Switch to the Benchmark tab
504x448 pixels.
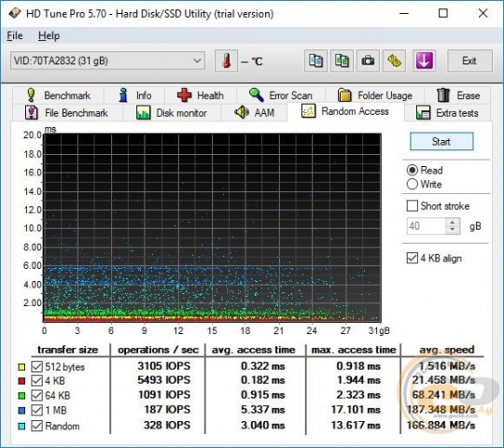click(x=58, y=95)
